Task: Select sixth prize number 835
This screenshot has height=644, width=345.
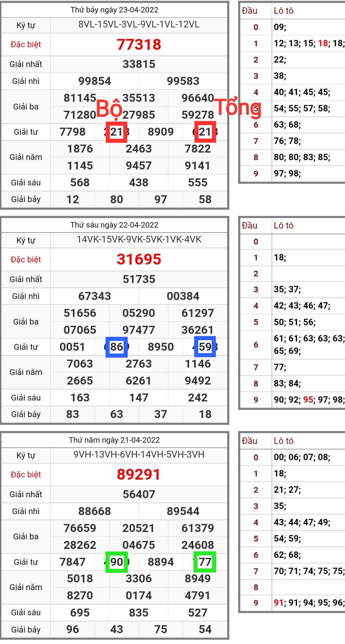Action: click(139, 613)
